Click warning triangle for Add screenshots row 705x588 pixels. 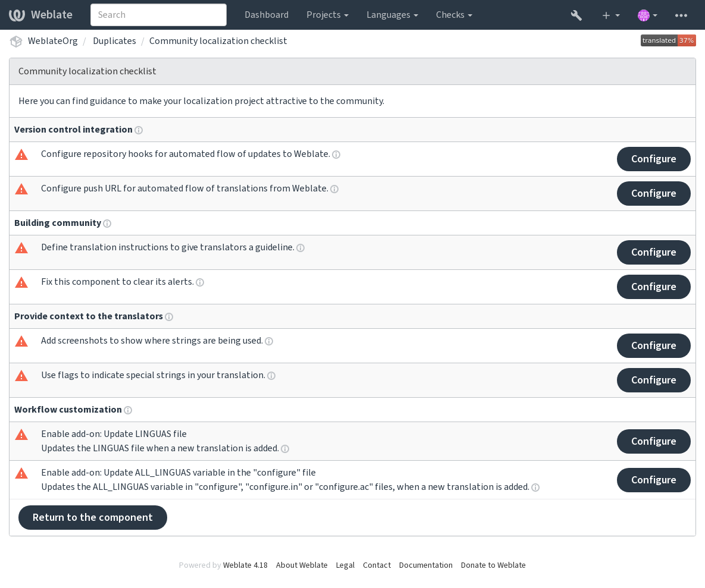[21, 342]
